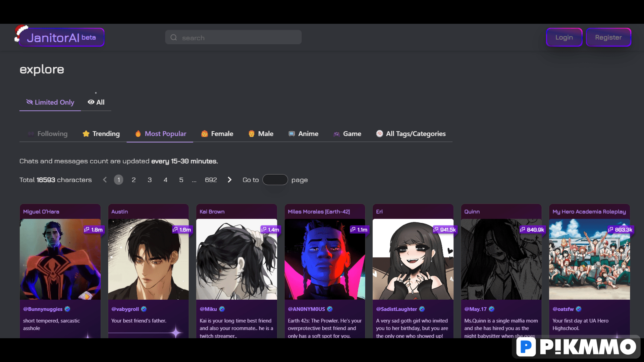Click the Go to page number field
644x362 pixels.
tap(275, 180)
